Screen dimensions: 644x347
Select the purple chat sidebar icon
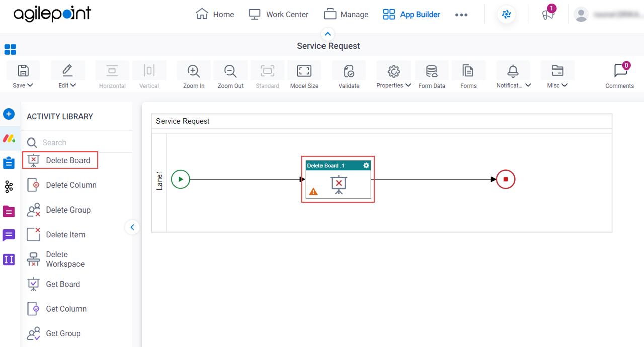9,235
